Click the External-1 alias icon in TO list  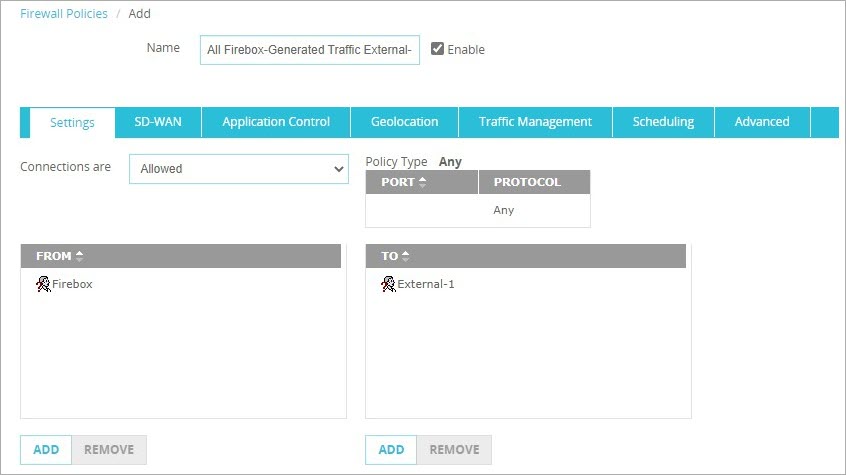[x=389, y=284]
